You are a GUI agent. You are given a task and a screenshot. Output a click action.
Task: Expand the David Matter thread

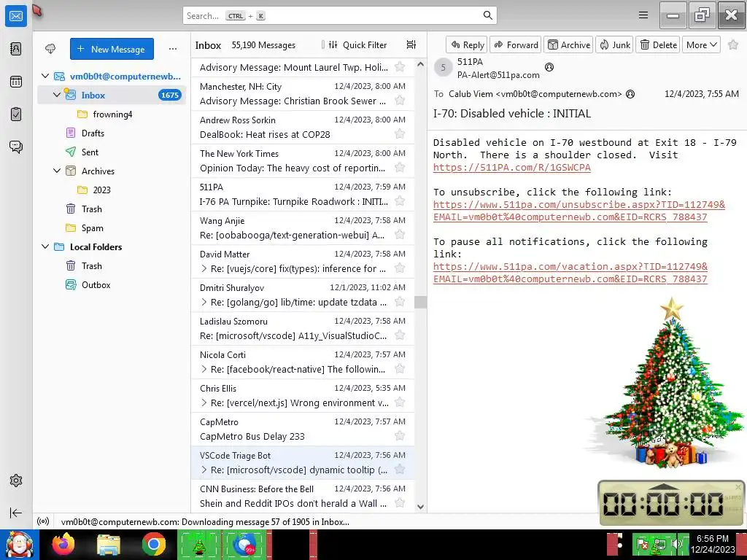(204, 268)
